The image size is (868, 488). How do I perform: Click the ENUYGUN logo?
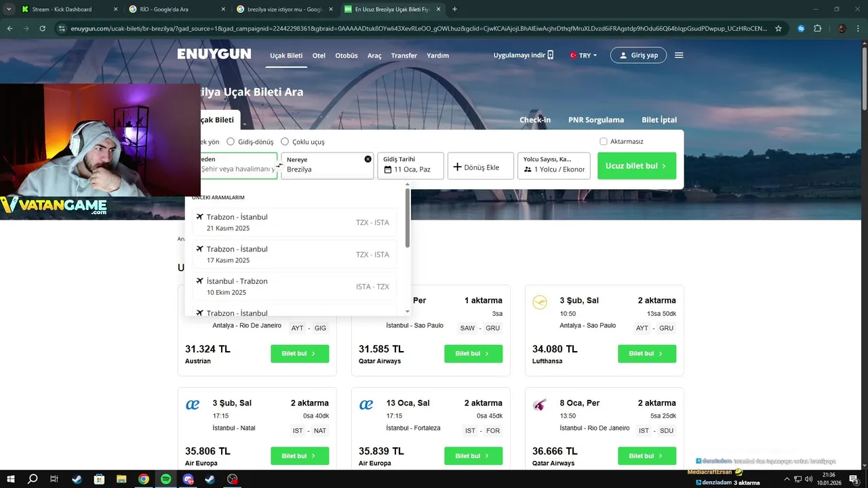tap(214, 54)
